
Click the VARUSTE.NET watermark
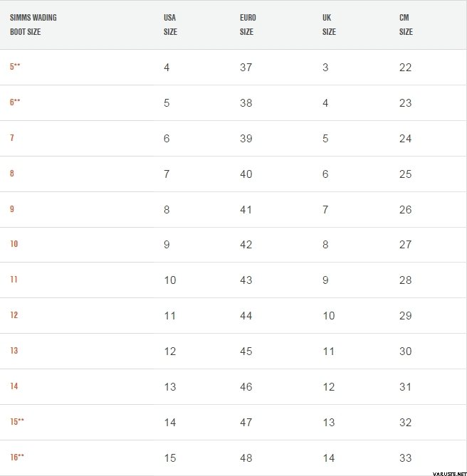pyautogui.click(x=449, y=474)
